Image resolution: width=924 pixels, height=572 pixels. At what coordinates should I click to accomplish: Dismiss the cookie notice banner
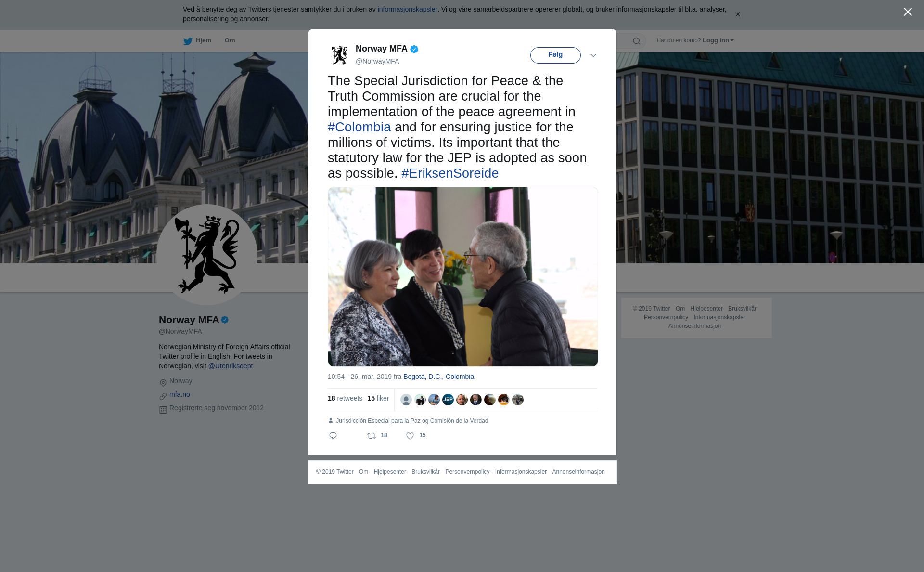click(x=737, y=14)
